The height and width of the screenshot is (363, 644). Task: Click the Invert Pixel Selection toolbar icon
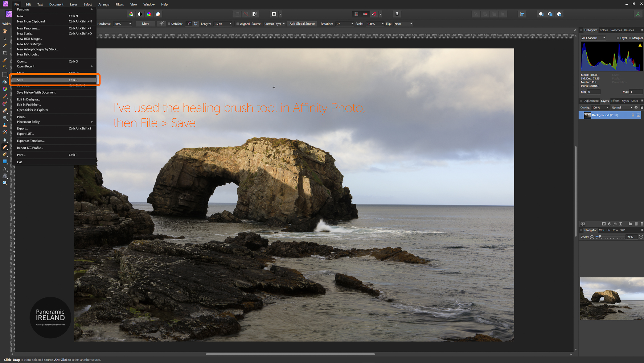[x=255, y=14]
